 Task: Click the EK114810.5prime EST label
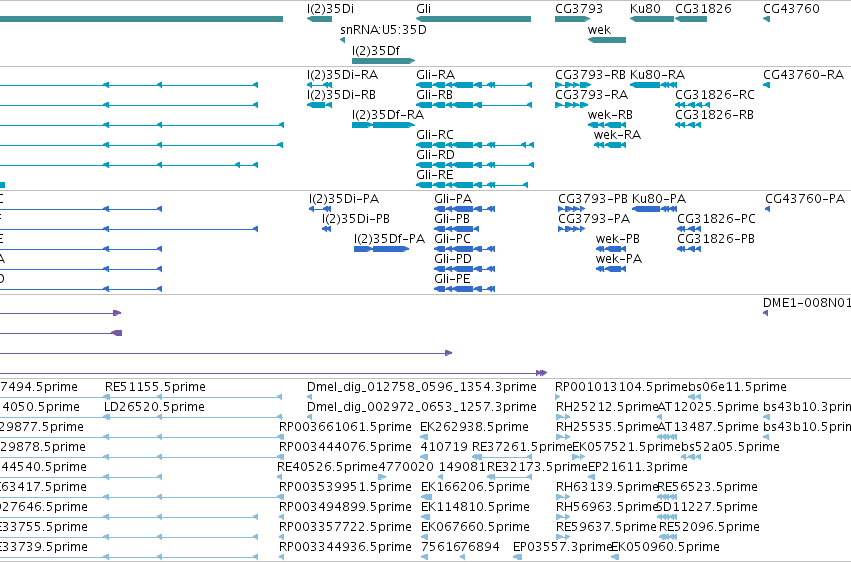coord(475,508)
